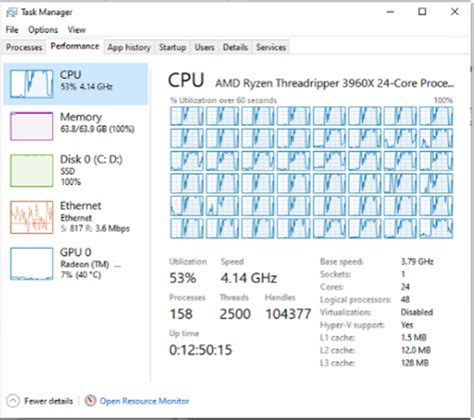The height and width of the screenshot is (420, 474).
Task: Click the Disk 0 (C: D:) label
Action: (91, 159)
